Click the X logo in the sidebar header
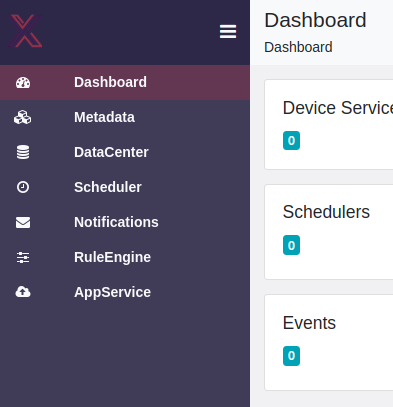 point(25,31)
